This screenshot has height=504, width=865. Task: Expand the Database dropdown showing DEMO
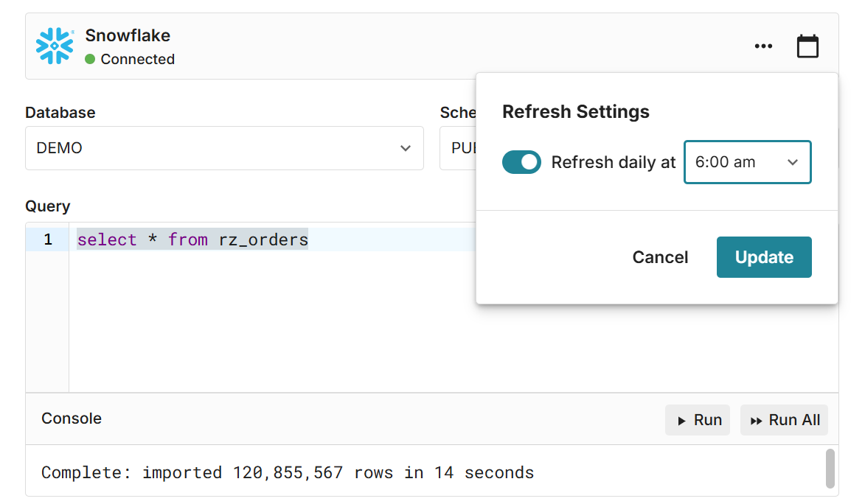pos(224,148)
